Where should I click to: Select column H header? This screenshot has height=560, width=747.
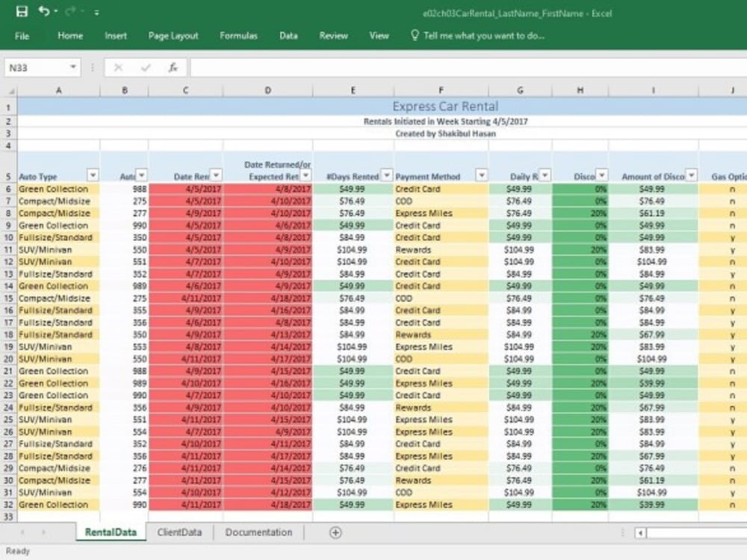(x=580, y=90)
